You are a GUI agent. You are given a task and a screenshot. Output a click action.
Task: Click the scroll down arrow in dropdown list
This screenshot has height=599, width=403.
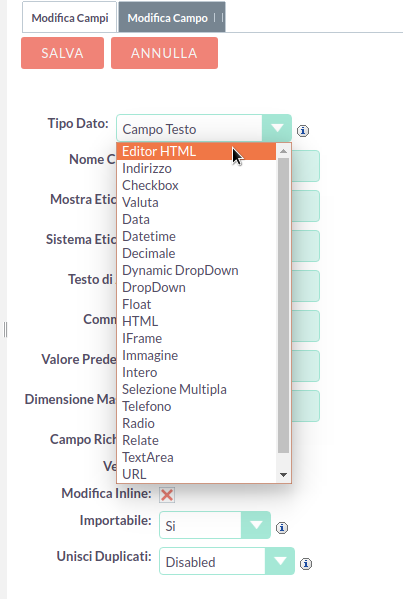pyautogui.click(x=283, y=475)
